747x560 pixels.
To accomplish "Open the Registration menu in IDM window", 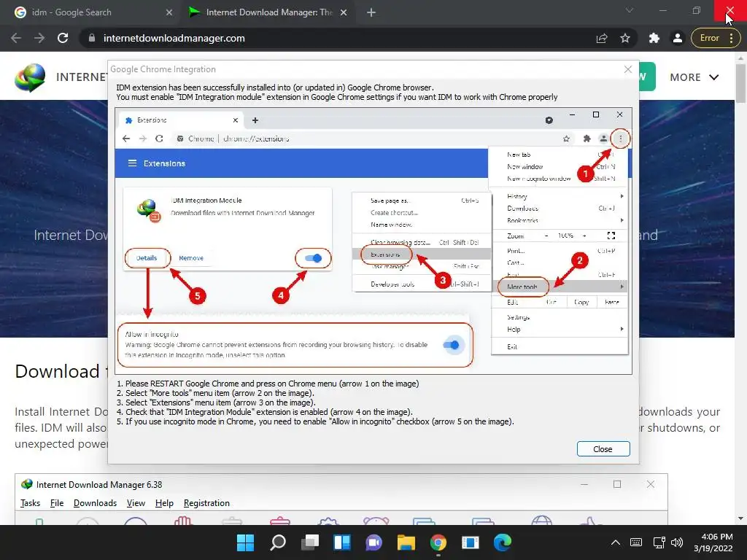I will point(206,503).
